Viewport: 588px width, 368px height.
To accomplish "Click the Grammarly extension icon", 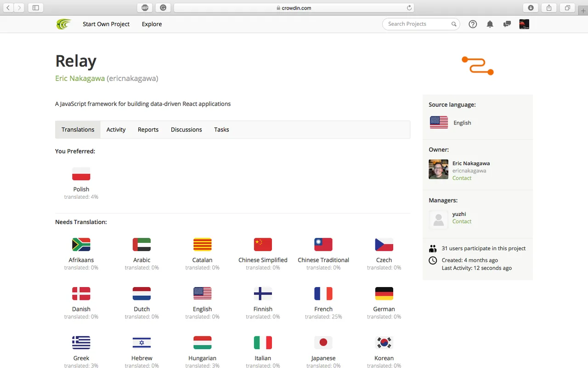I will point(163,7).
